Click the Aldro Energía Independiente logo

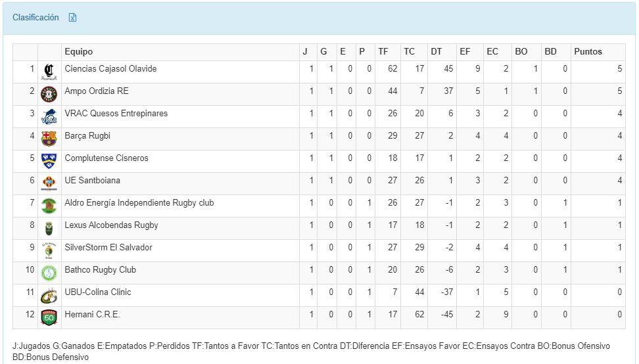(x=49, y=206)
